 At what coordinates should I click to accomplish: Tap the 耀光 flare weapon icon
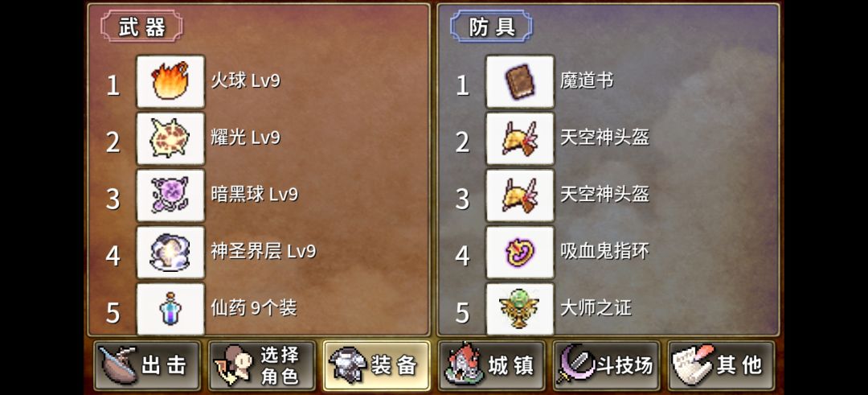pyautogui.click(x=170, y=138)
